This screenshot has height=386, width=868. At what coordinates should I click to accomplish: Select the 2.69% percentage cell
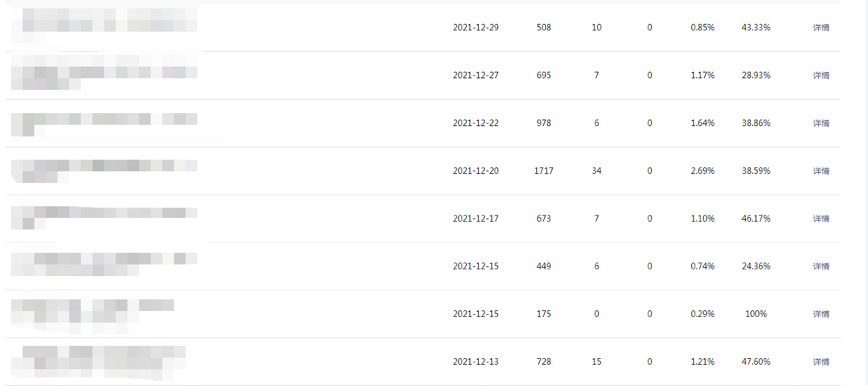coord(702,171)
